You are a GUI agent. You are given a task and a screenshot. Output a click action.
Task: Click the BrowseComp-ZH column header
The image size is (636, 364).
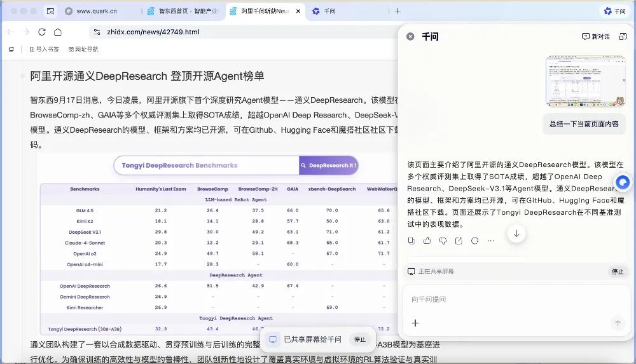258,189
